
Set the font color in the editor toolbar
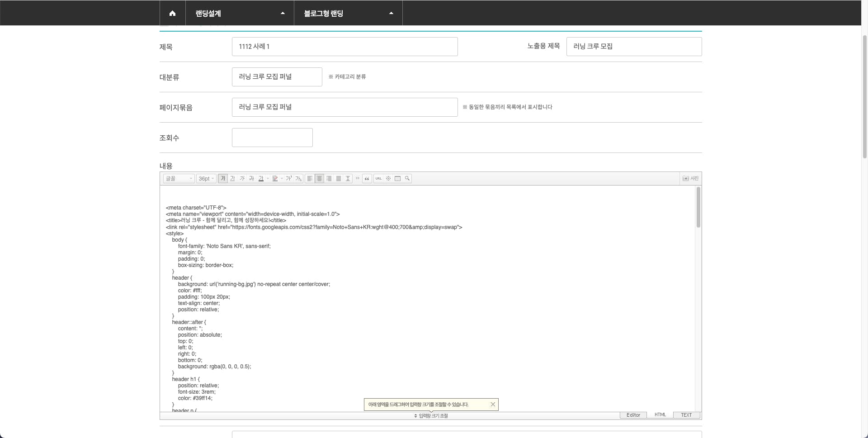pos(261,179)
